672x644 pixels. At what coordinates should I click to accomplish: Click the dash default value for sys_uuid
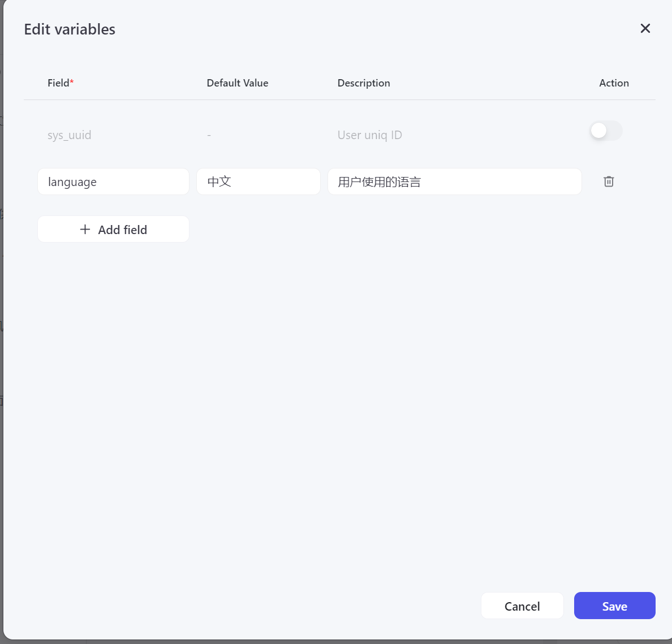(x=209, y=135)
